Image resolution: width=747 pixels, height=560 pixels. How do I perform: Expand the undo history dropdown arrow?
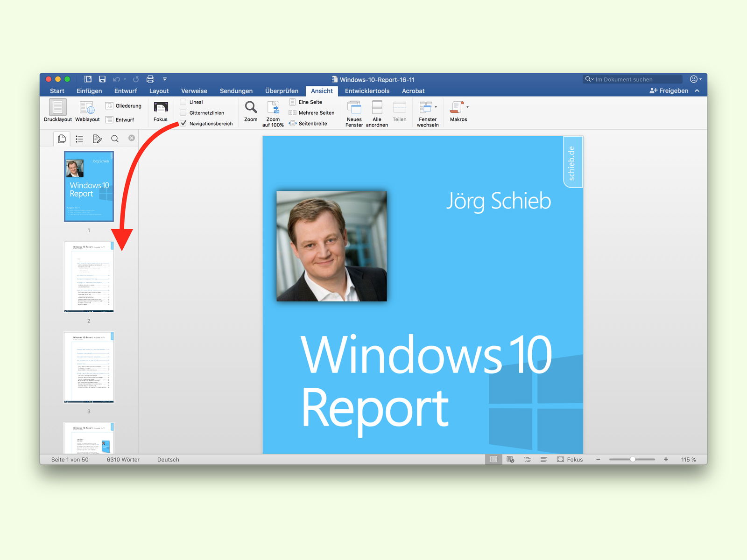(125, 79)
